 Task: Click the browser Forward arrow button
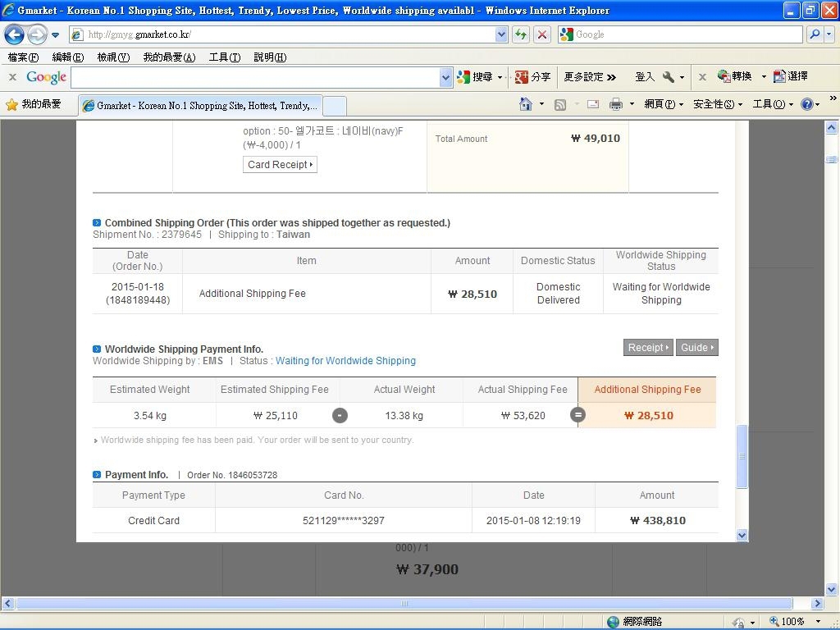click(x=36, y=35)
